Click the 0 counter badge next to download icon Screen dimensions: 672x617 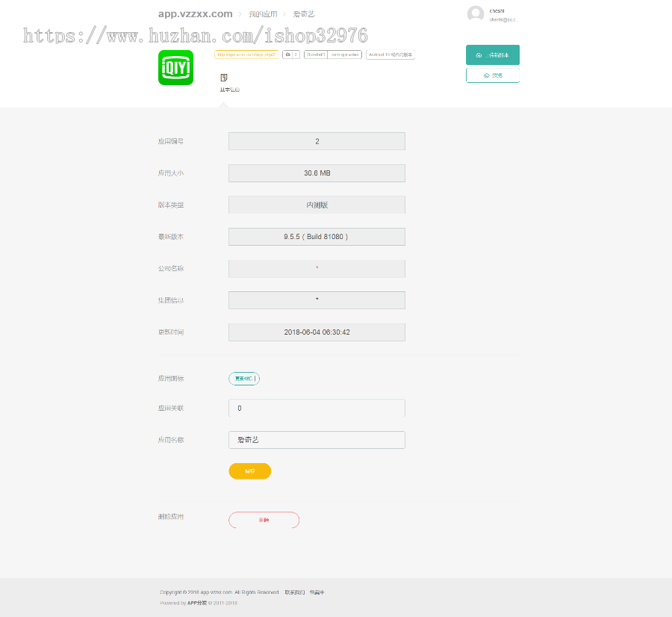296,55
